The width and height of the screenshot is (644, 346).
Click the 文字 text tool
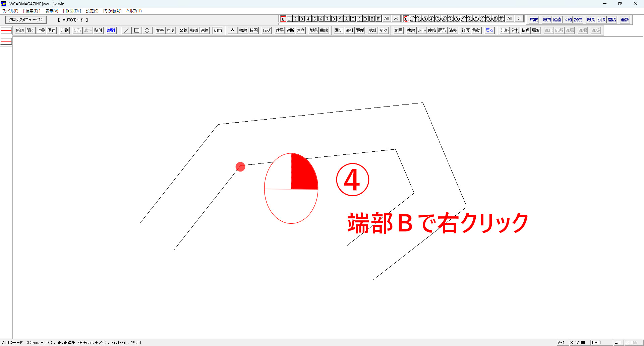(x=160, y=30)
